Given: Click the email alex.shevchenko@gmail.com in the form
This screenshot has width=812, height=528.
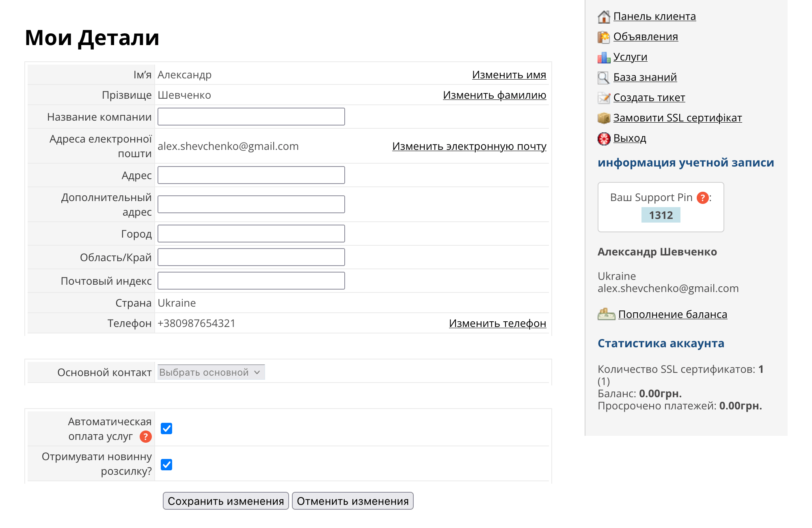Looking at the screenshot, I should (228, 146).
